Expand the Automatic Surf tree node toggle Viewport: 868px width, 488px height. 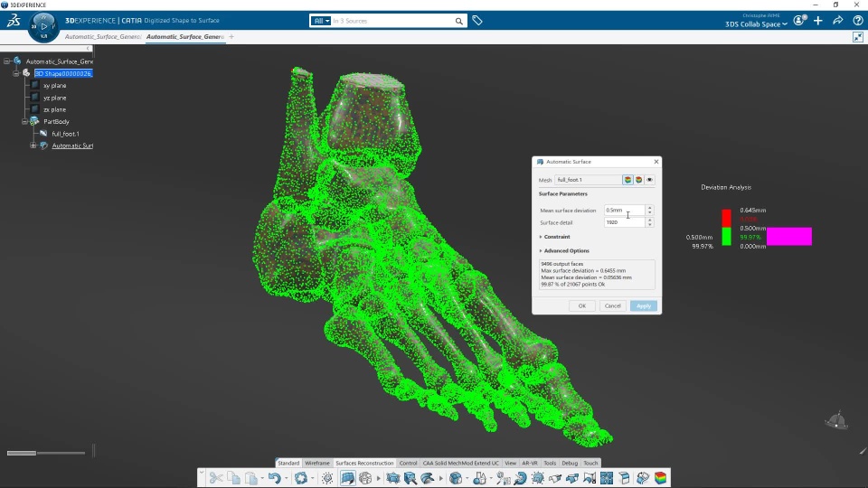pyautogui.click(x=33, y=145)
